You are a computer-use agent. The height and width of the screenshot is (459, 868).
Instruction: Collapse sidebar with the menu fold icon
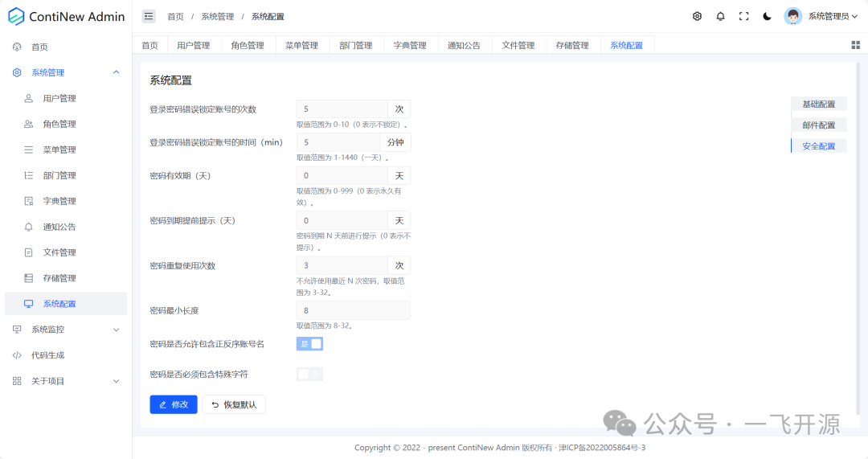click(x=149, y=17)
